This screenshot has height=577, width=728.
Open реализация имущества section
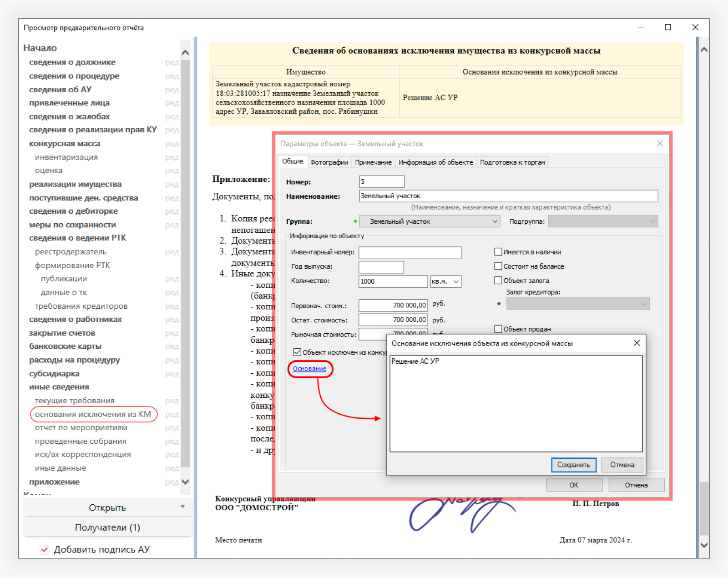click(76, 184)
